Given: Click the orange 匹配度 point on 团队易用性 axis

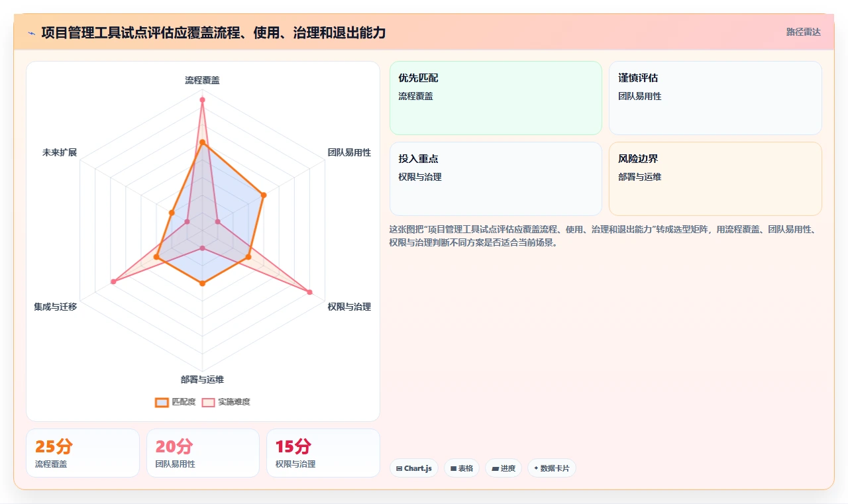Looking at the screenshot, I should (264, 195).
